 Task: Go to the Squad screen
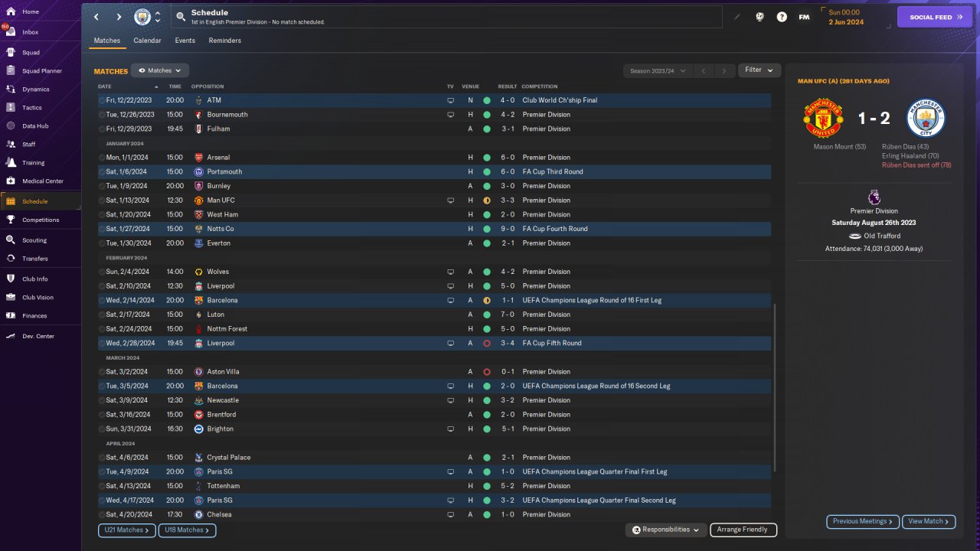[41, 53]
